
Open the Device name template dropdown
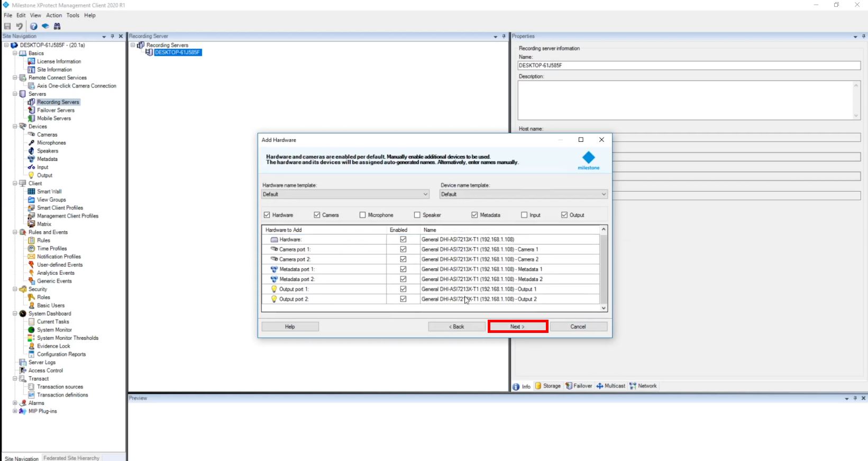click(x=524, y=194)
